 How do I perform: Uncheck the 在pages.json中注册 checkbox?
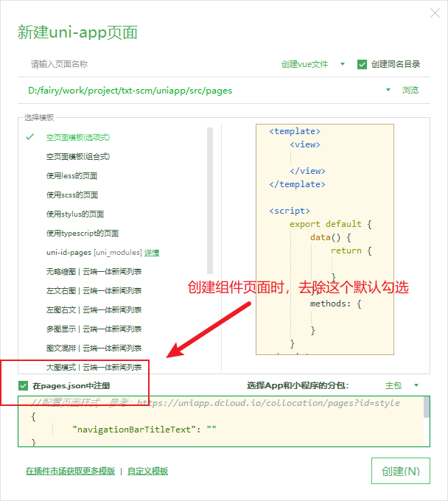click(24, 385)
